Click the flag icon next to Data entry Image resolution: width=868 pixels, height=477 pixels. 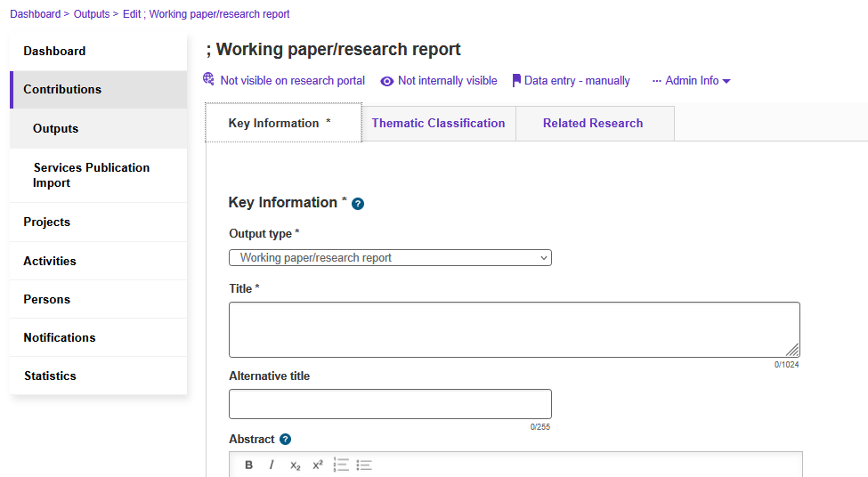click(x=516, y=81)
